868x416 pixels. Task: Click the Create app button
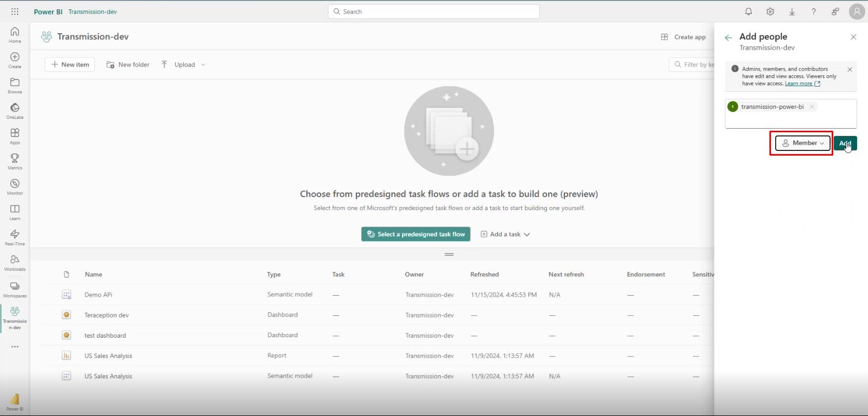pyautogui.click(x=683, y=37)
